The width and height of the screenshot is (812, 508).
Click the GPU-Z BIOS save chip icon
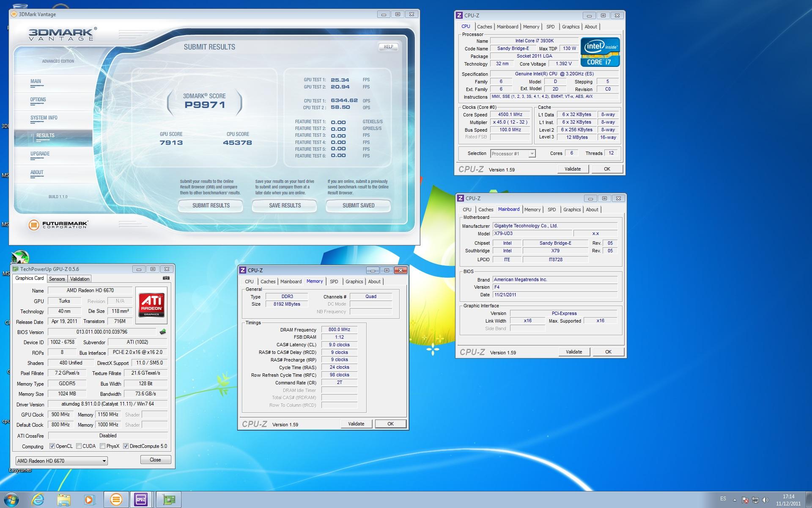click(x=162, y=332)
